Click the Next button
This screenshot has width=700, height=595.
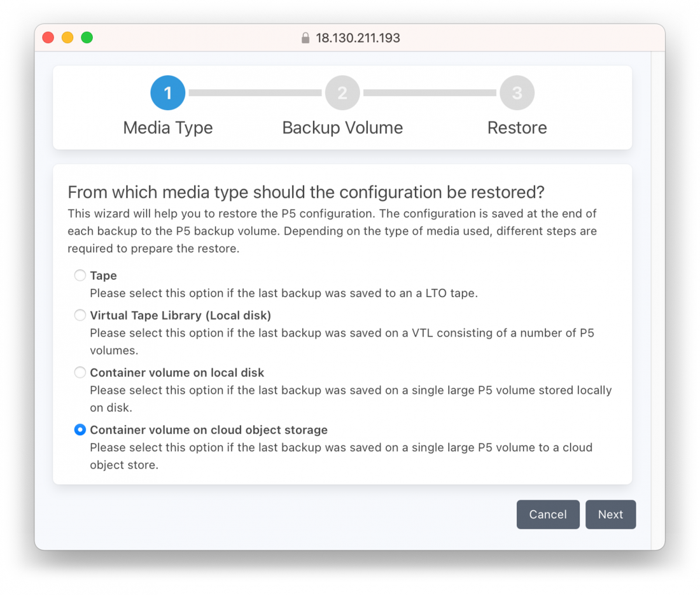pyautogui.click(x=610, y=514)
